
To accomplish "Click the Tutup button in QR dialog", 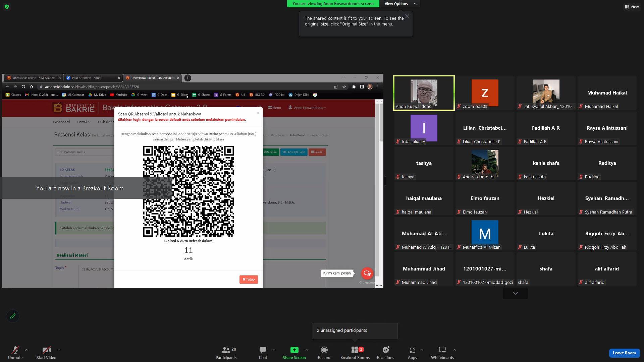I will [x=249, y=279].
